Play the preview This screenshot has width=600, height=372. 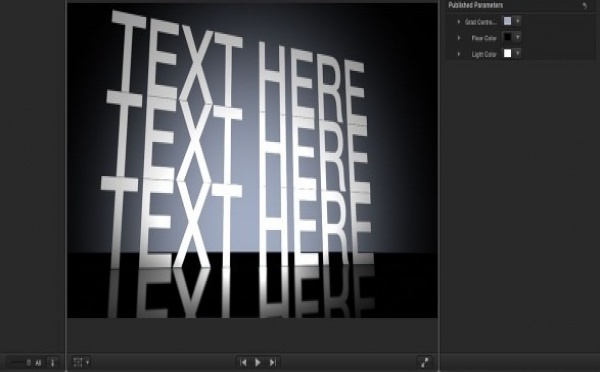[x=258, y=362]
